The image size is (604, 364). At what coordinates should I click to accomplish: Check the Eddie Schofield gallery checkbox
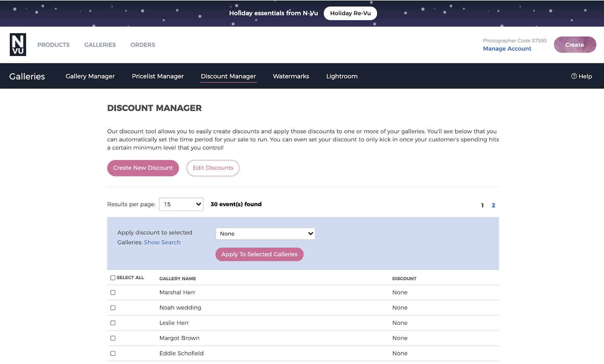pos(113,353)
